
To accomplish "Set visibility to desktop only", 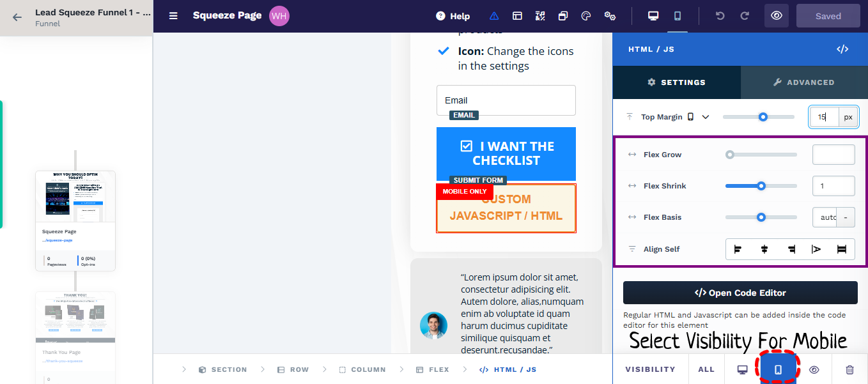I will click(x=742, y=369).
